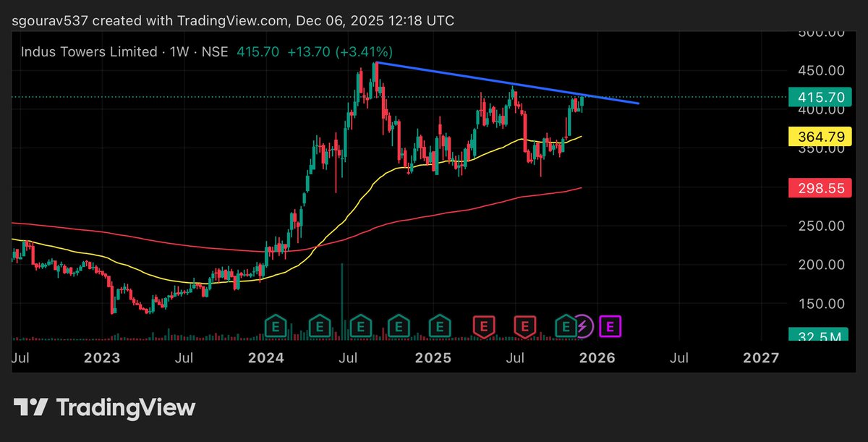This screenshot has height=442, width=868.
Task: Click the green 415.70 current price label
Action: (821, 96)
